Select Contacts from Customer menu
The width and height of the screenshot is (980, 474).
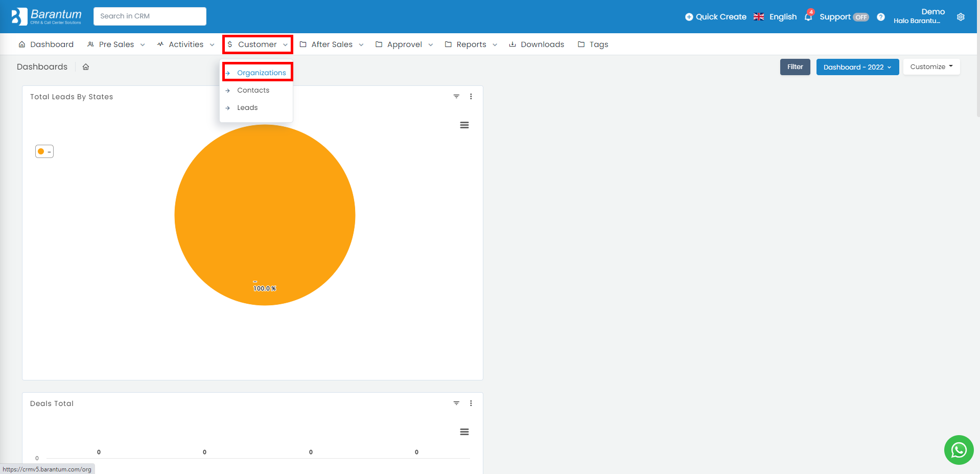point(253,91)
